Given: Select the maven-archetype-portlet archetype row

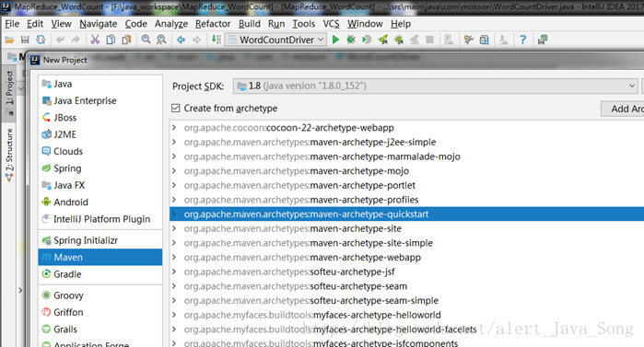Looking at the screenshot, I should point(406,185).
